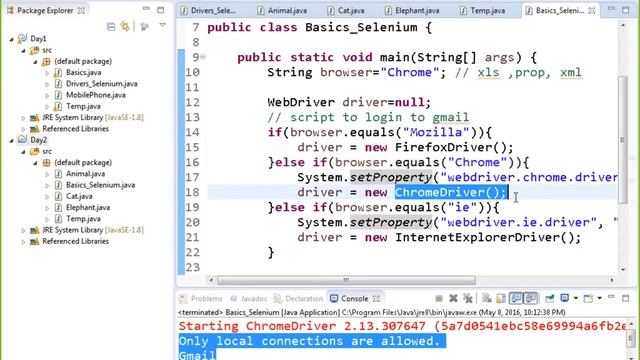Viewport: 640px width, 360px height.
Task: Select MobilePhone.java file icon
Action: [x=58, y=95]
